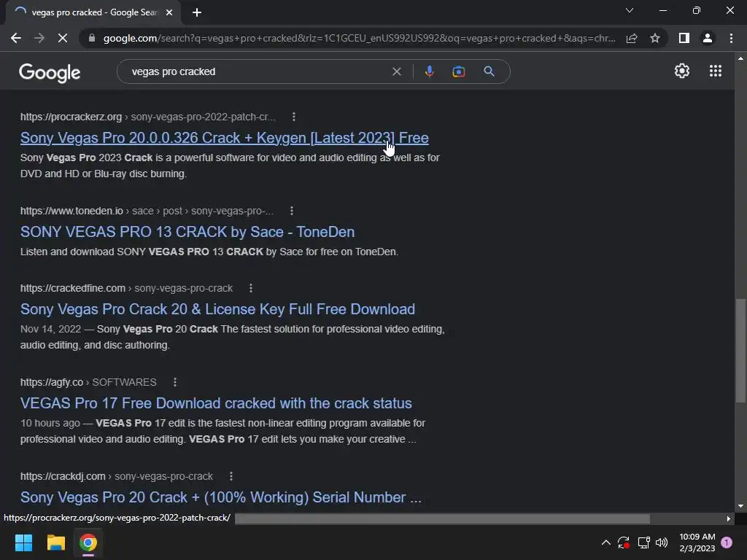Image resolution: width=747 pixels, height=560 pixels.
Task: Click the procrackerz.org URL breadcrumb
Action: pos(147,117)
